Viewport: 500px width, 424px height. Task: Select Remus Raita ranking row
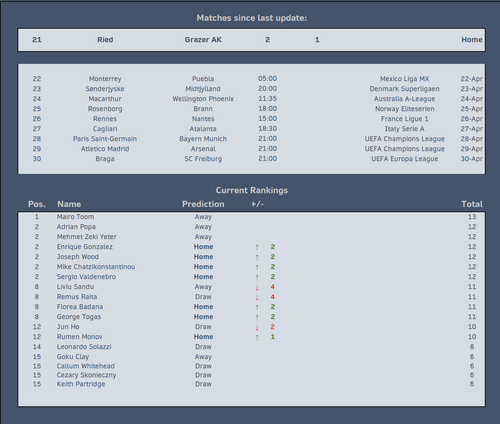coord(252,297)
